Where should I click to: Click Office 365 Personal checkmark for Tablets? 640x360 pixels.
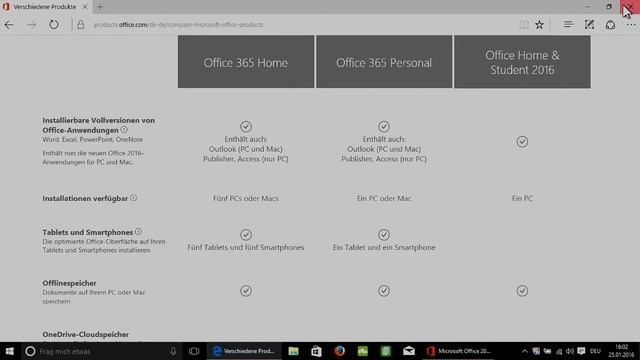click(x=384, y=235)
